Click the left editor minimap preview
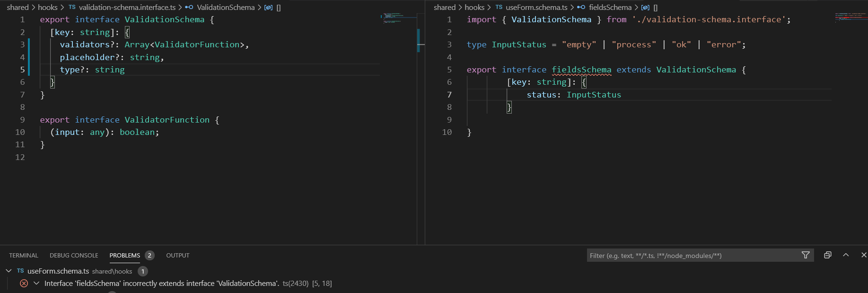Viewport: 868px width, 293px height. pos(398,19)
